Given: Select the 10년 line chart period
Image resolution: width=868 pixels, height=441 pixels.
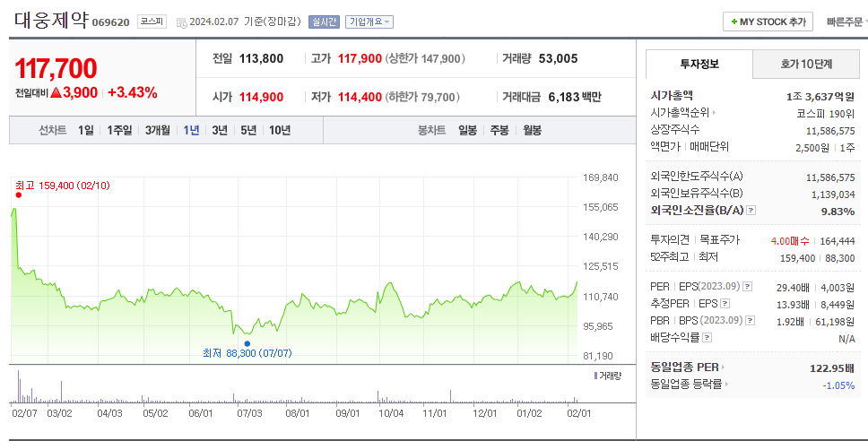Looking at the screenshot, I should (280, 130).
